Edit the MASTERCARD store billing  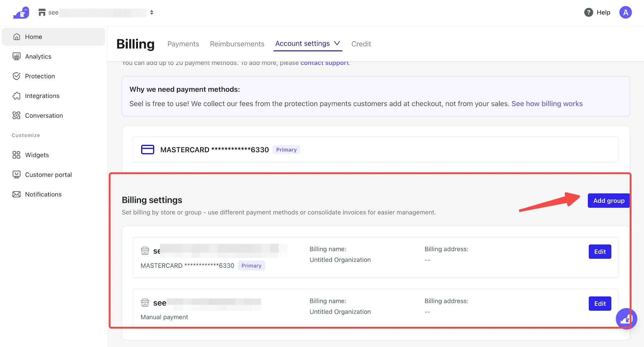coord(600,252)
